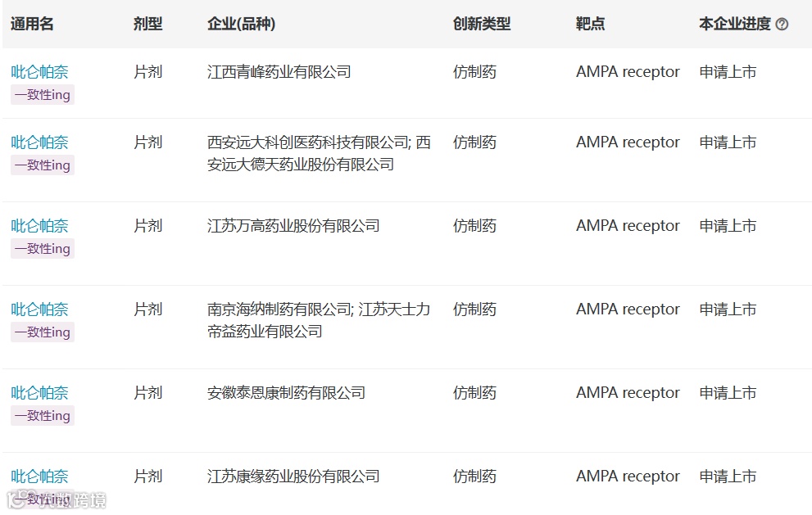Open 吡仑帕奈 link in 江苏康缘药业 row
The image size is (812, 515).
[39, 477]
